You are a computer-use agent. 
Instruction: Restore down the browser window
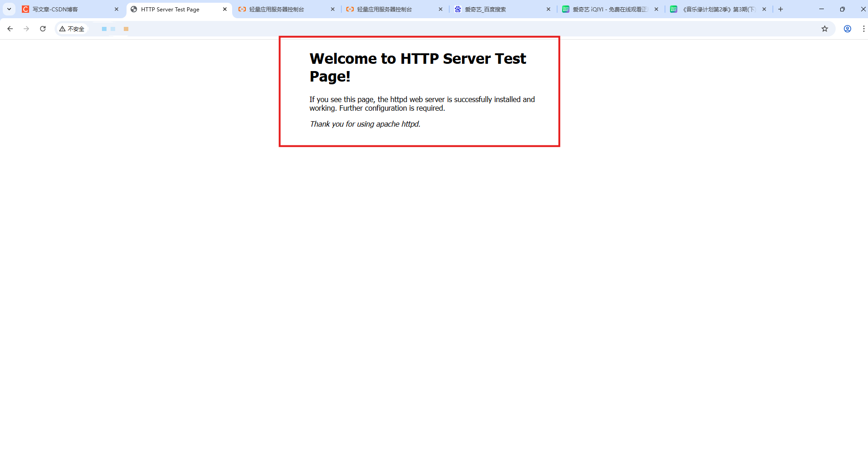pos(843,9)
